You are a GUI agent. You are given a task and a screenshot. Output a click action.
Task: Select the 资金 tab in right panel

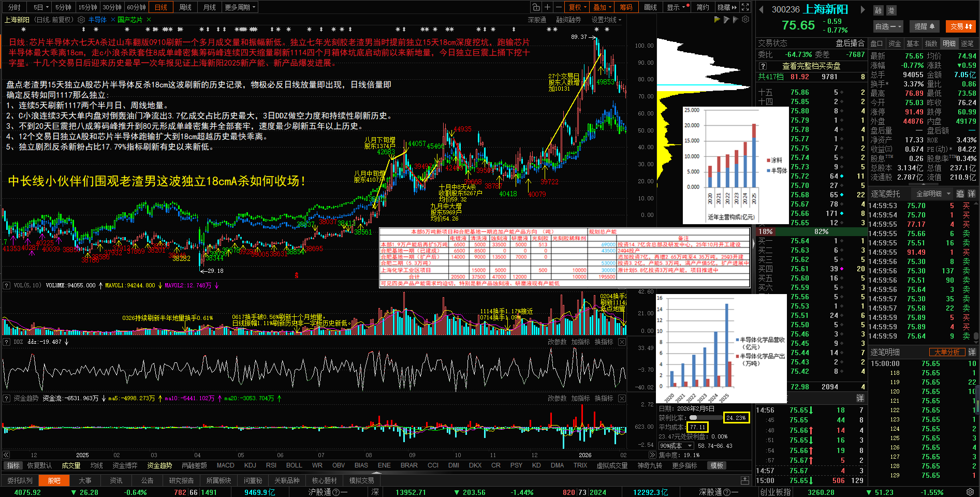point(895,43)
